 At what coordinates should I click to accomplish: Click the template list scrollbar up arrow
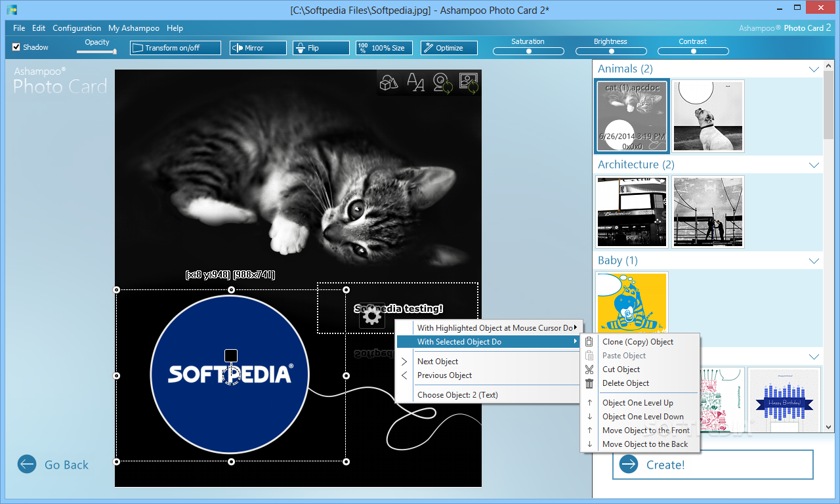tap(829, 67)
